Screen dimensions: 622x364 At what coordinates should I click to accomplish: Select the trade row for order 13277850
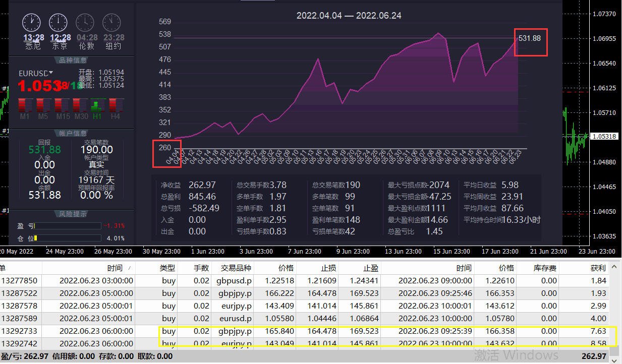point(303,281)
